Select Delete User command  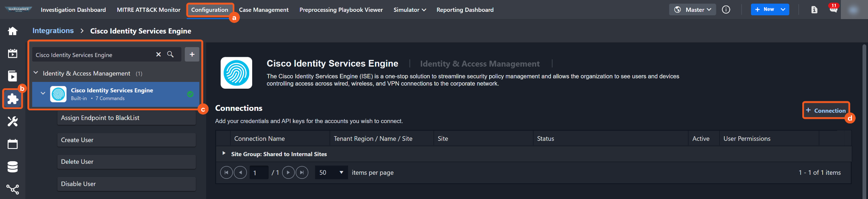pos(127,162)
